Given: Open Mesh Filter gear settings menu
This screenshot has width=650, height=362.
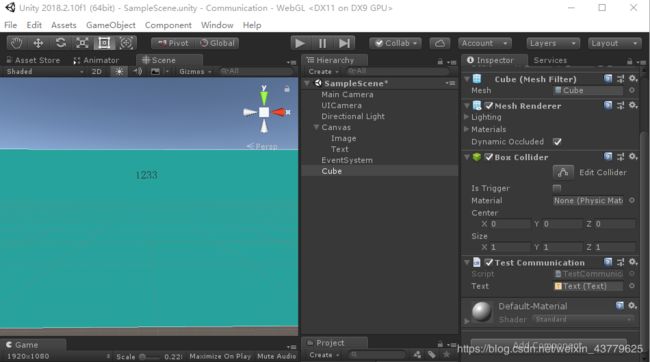Looking at the screenshot, I should coord(633,79).
